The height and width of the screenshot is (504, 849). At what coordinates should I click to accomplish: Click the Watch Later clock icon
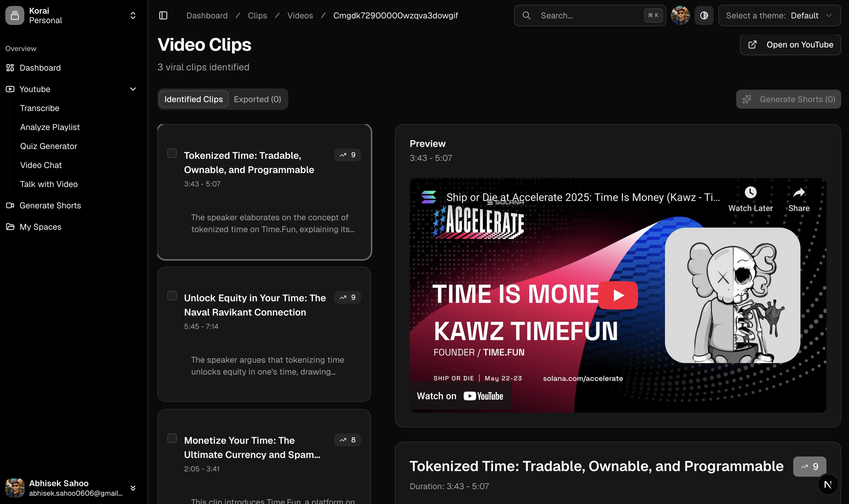(x=750, y=193)
